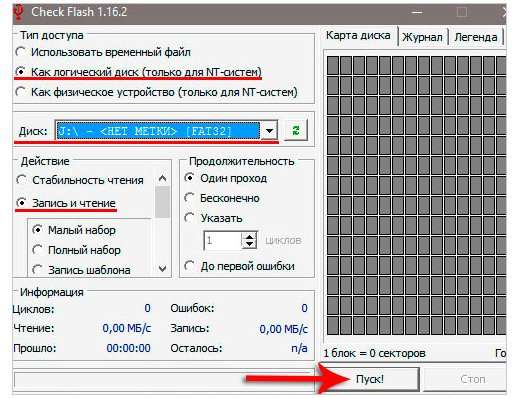This screenshot has height=398, width=524.
Task: Click the Check Flash app icon in title bar
Action: click(18, 12)
